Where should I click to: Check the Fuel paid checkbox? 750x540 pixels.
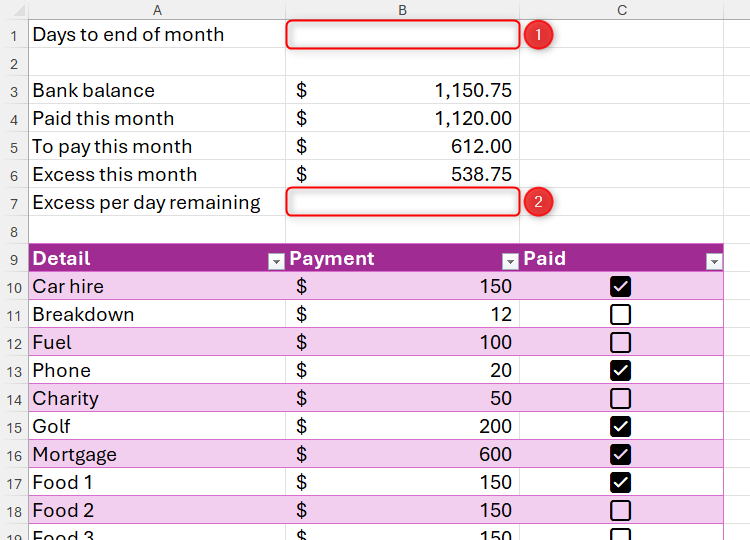click(620, 343)
